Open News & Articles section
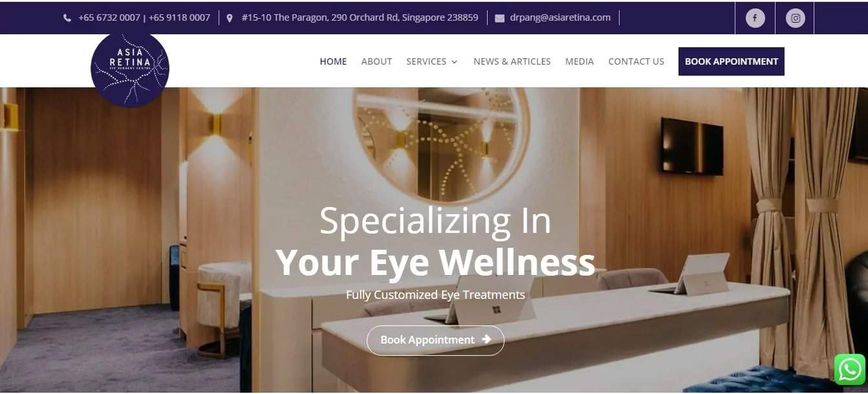868x394 pixels. [x=512, y=61]
